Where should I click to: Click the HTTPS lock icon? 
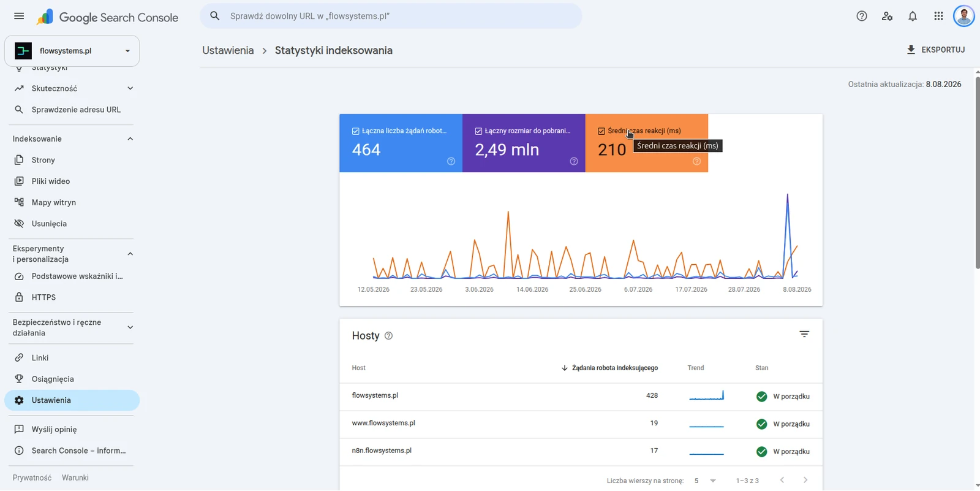[x=19, y=297]
